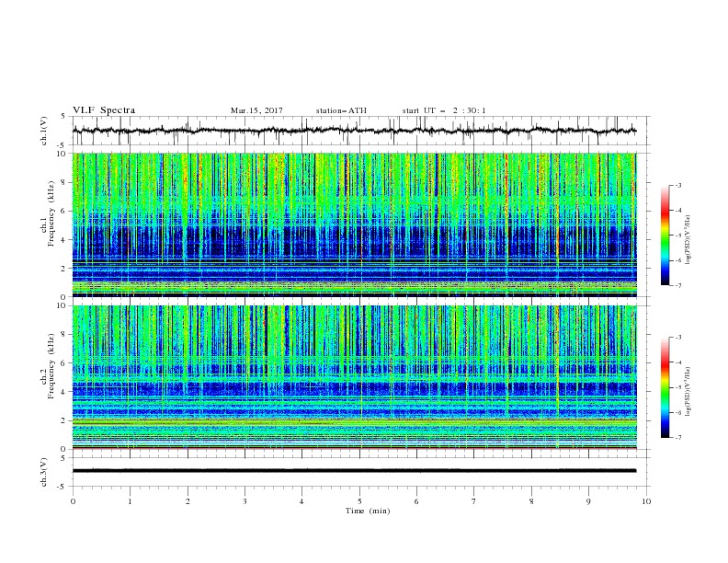Screen dimensions: 728x563
Task: Click the lower ch.2 PSD colorbar
Action: (665, 387)
